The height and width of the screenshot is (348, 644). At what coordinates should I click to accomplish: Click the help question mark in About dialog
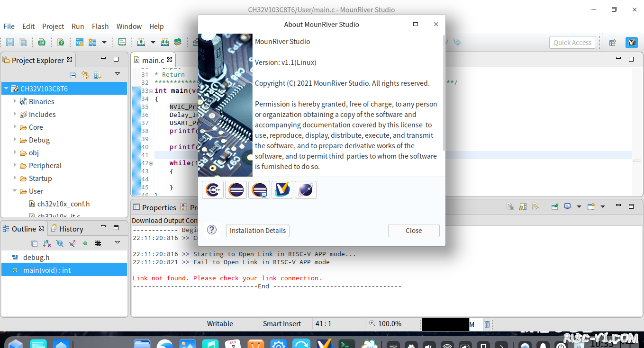click(212, 230)
